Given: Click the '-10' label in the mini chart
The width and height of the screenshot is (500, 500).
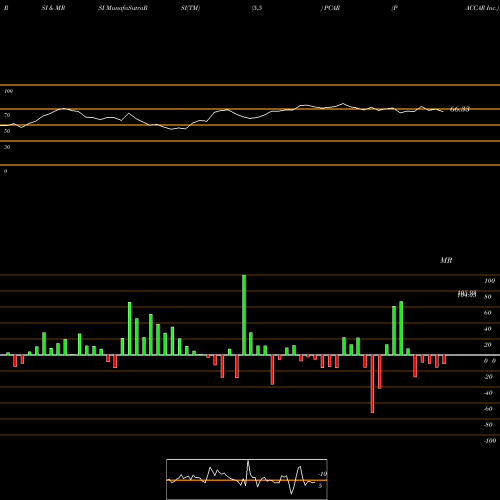Looking at the screenshot, I should [322, 474].
